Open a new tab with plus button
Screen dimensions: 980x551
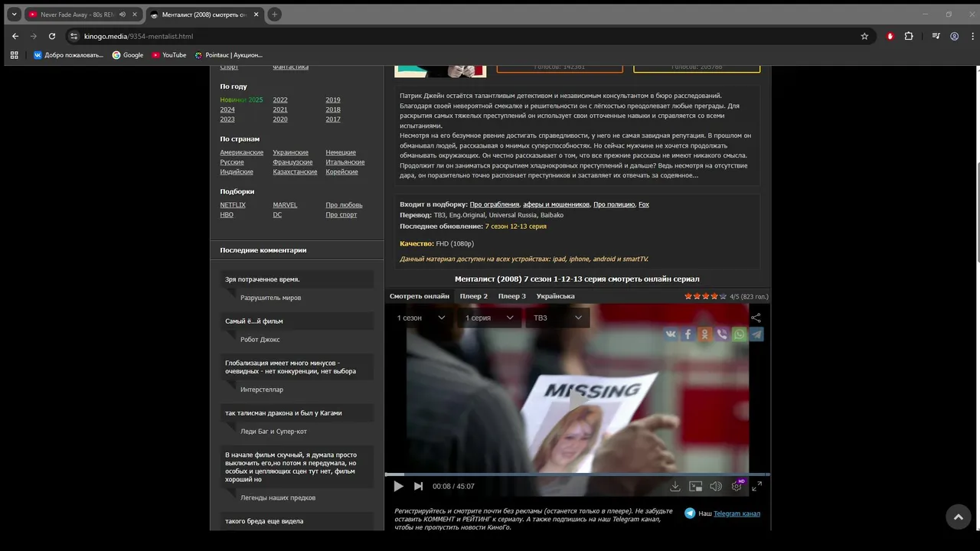274,15
